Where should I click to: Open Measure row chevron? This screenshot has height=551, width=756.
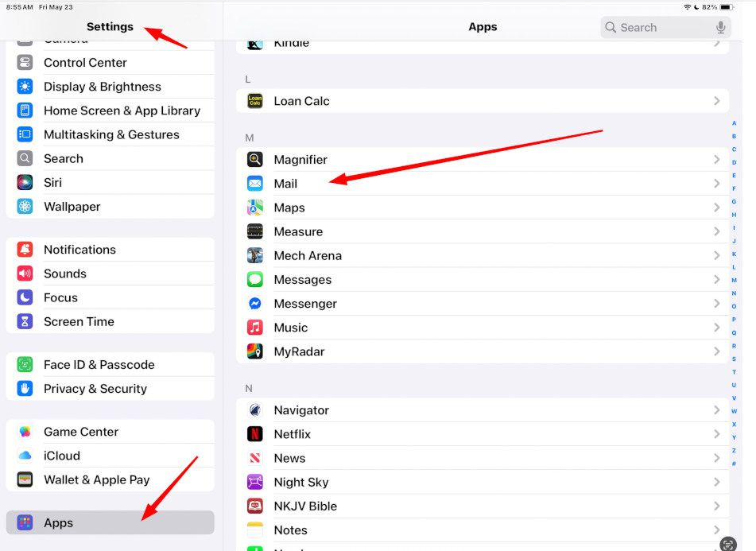(x=717, y=232)
